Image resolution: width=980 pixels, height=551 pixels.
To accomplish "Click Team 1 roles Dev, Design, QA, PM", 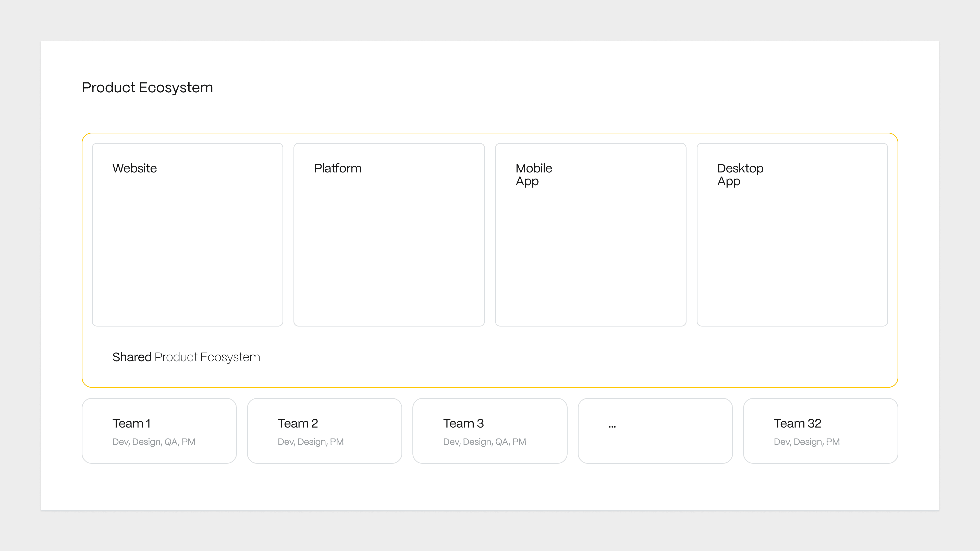I will point(154,442).
